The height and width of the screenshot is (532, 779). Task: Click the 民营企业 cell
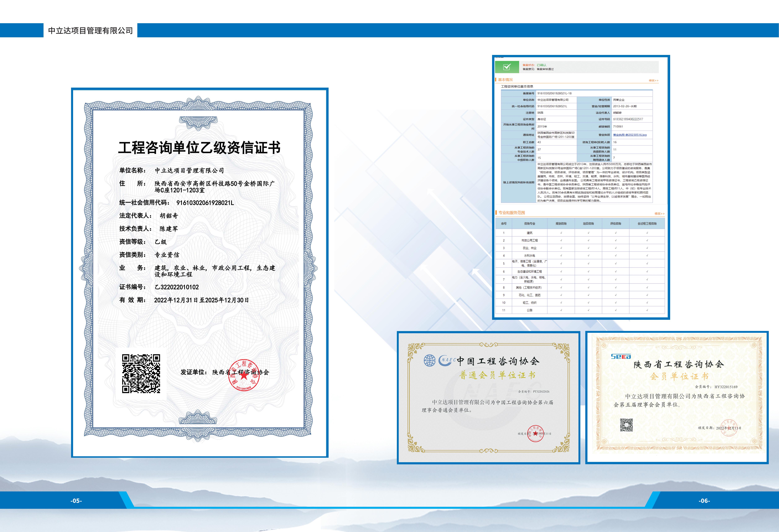click(619, 100)
